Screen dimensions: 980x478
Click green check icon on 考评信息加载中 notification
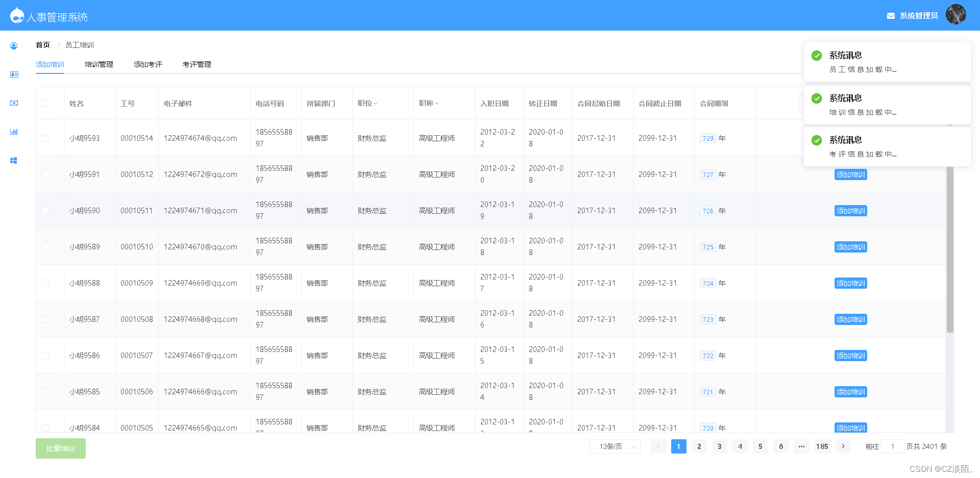[817, 140]
